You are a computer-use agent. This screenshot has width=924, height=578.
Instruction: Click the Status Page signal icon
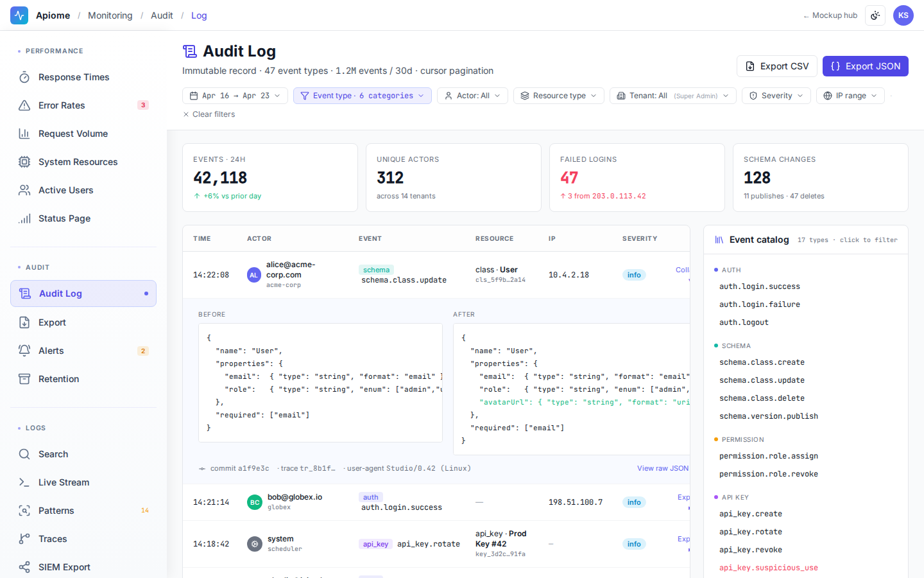[x=24, y=218]
